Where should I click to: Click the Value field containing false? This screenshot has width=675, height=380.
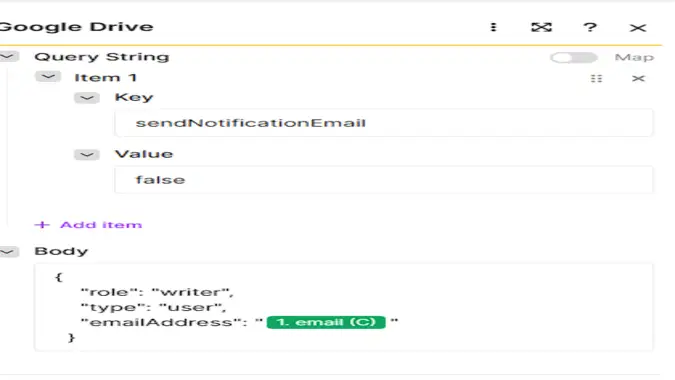pyautogui.click(x=384, y=179)
